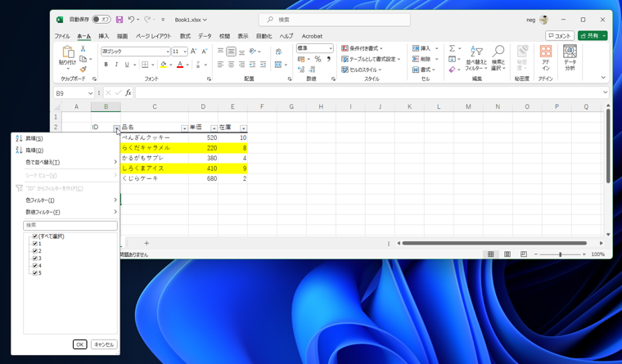This screenshot has height=364, width=622.
Task: Click the Cut scissors icon
Action: pos(83,48)
